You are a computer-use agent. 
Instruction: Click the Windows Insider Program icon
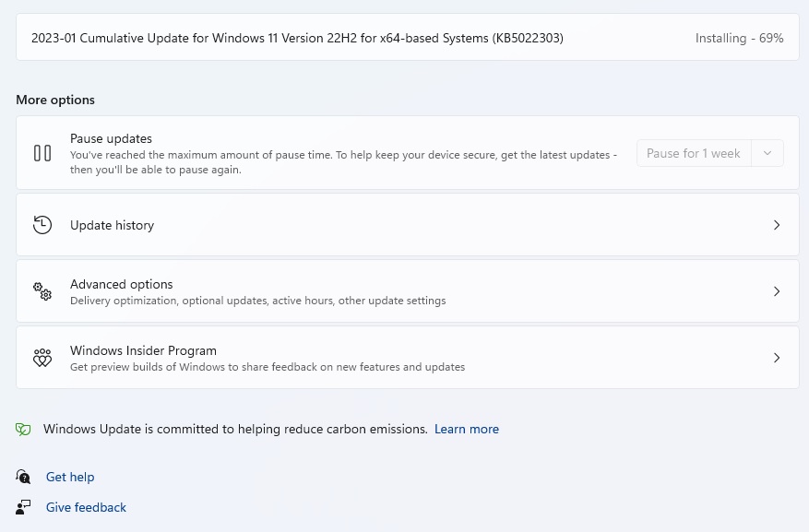click(42, 357)
